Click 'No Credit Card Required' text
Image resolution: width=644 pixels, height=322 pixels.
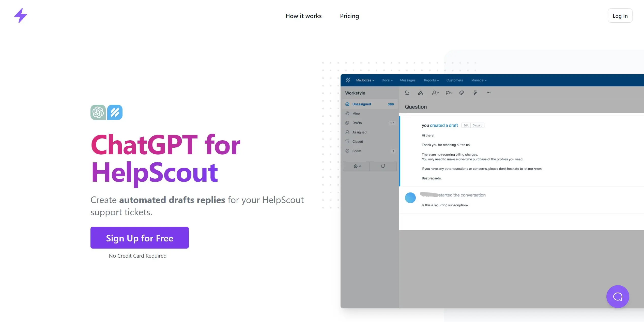coord(138,256)
